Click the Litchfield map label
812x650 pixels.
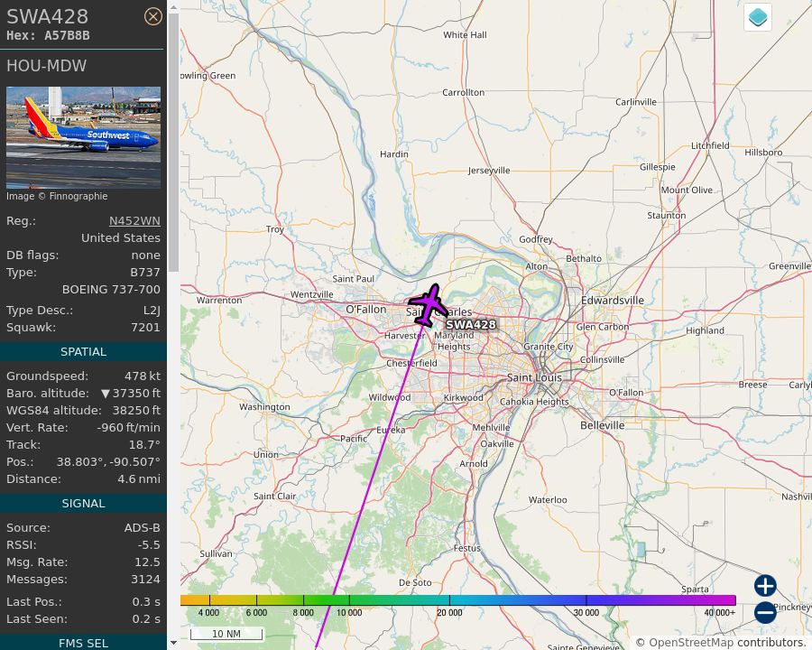click(x=711, y=145)
